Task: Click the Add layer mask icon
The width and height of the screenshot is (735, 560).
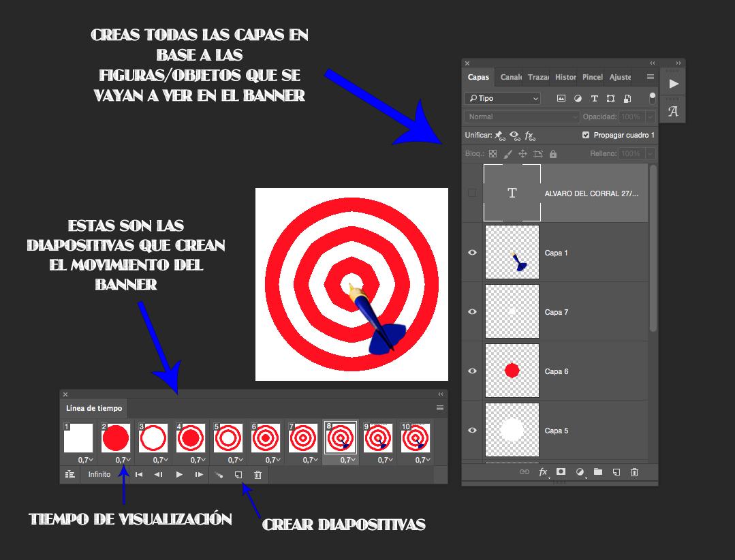Action: coord(561,471)
